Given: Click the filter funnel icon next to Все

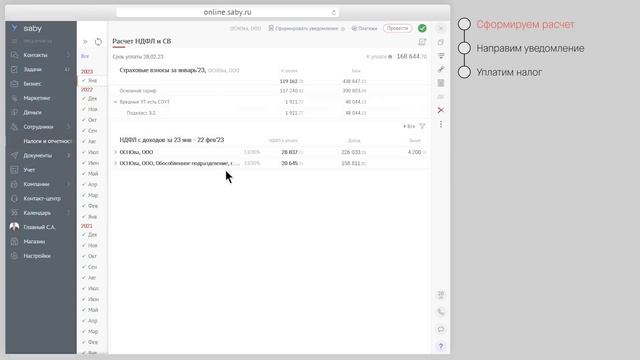Looking at the screenshot, I should pos(422,126).
